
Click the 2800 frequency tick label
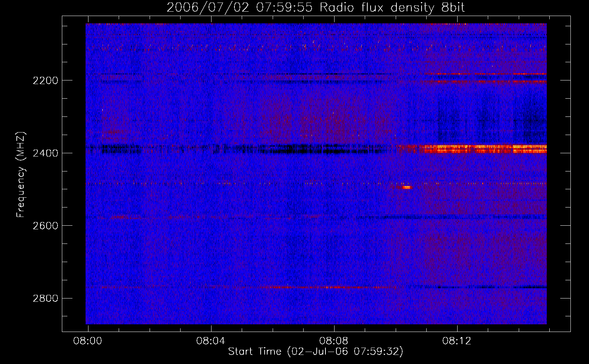[x=46, y=298]
